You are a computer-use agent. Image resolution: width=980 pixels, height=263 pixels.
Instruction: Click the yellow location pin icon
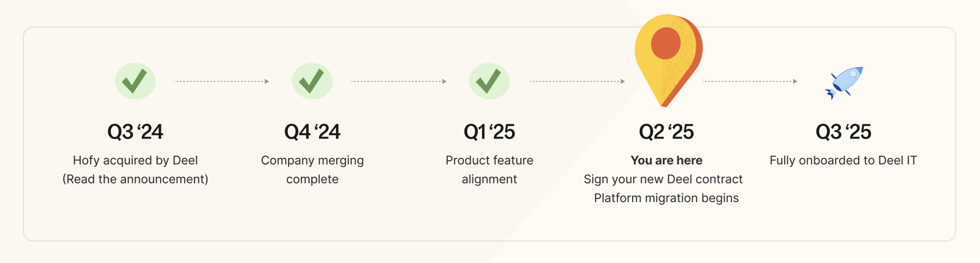coord(668,60)
